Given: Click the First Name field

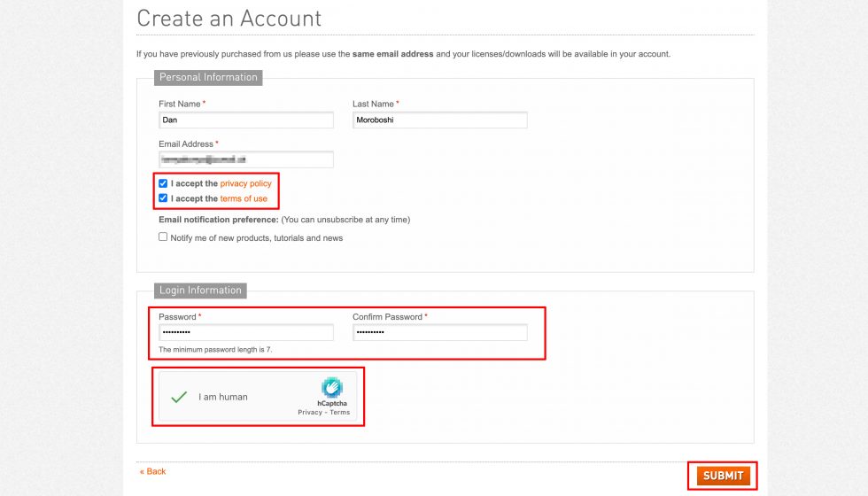Looking at the screenshot, I should point(245,120).
